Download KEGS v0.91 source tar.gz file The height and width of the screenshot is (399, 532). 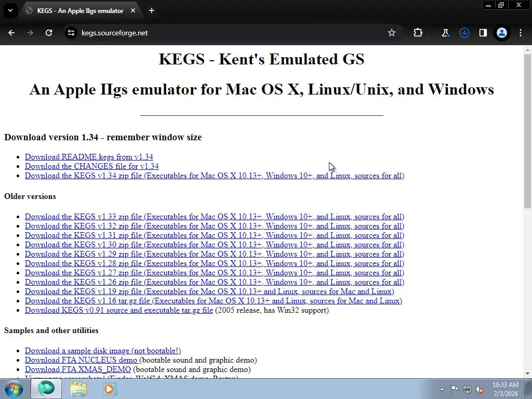pyautogui.click(x=119, y=310)
